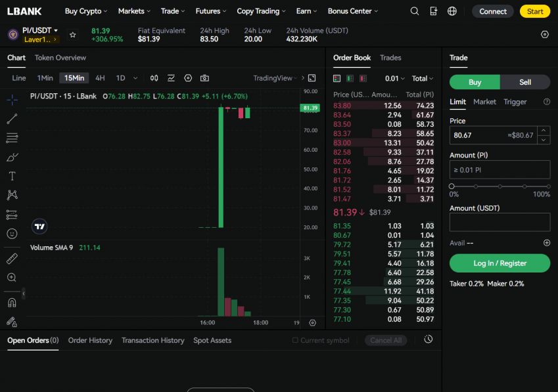Viewport: 558px width, 392px height.
Task: Select the 15Min interval
Action: click(74, 78)
